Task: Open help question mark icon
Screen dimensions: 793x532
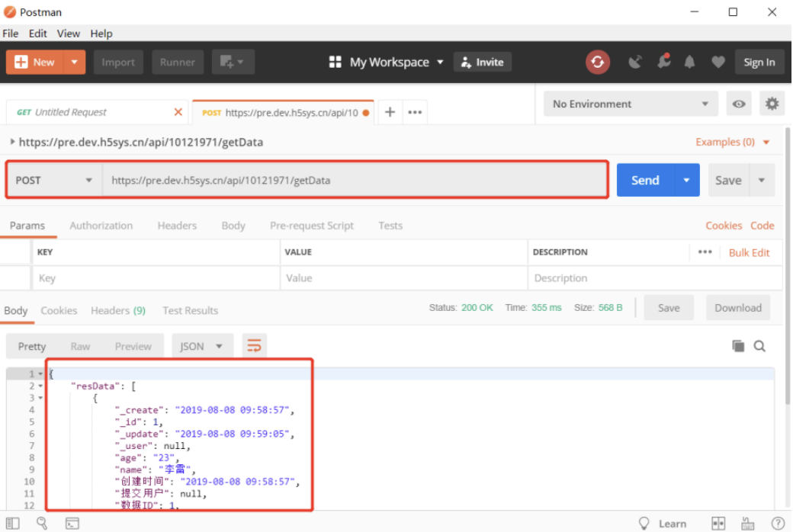Action: coord(777,524)
